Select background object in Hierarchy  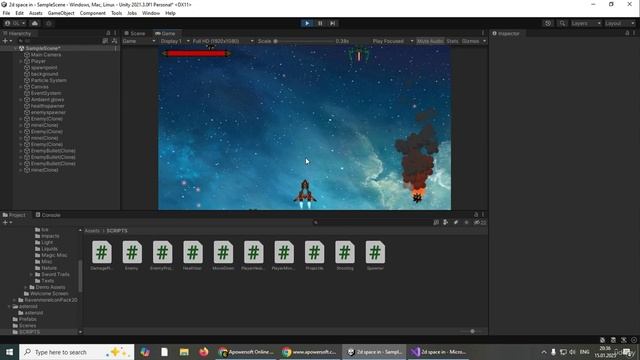[44, 74]
